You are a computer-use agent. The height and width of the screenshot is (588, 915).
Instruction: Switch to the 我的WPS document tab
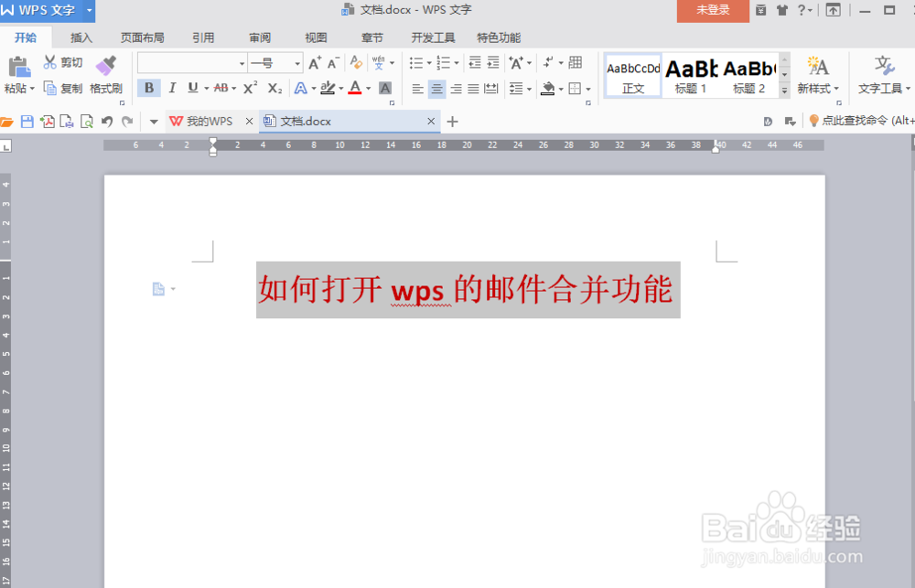[x=202, y=122]
